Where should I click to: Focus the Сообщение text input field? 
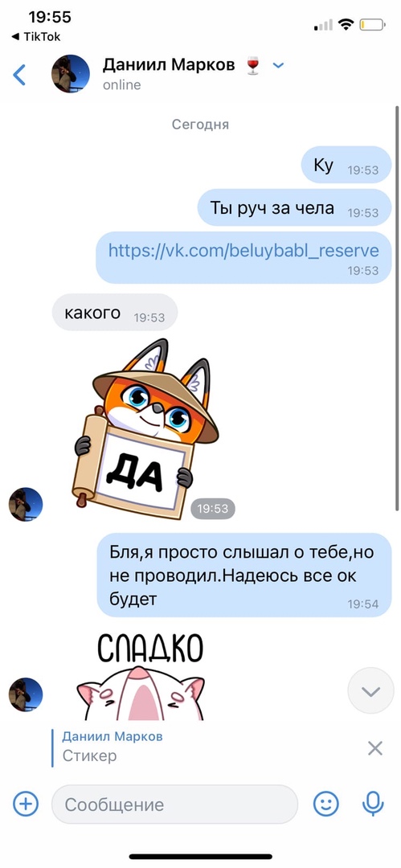click(x=174, y=804)
